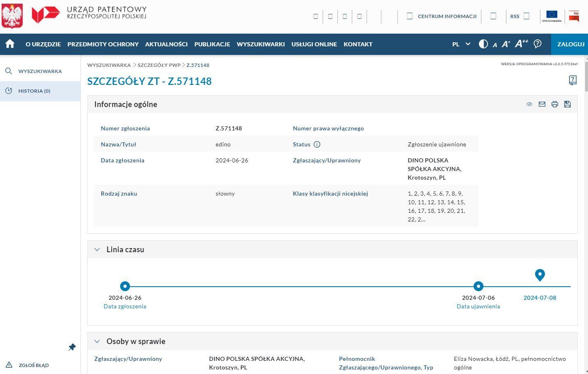Image resolution: width=588 pixels, height=374 pixels.
Task: Open the KONTAKT menu
Action: click(358, 44)
